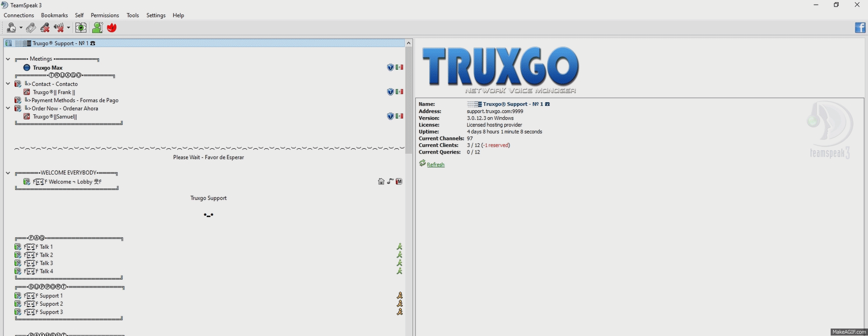Click the moderated M icon on Welcome Lobby
The height and width of the screenshot is (336, 868).
click(x=399, y=182)
